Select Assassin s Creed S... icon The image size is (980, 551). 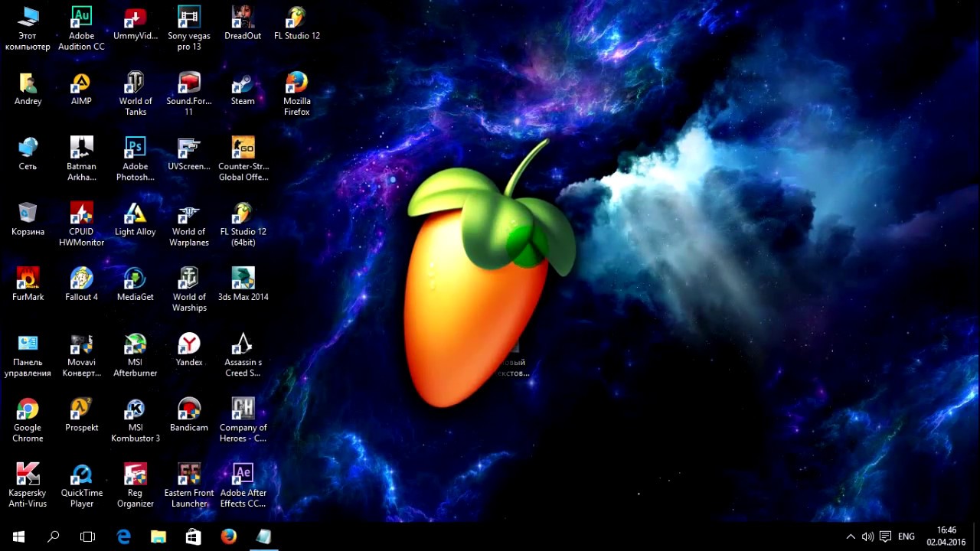tap(243, 354)
